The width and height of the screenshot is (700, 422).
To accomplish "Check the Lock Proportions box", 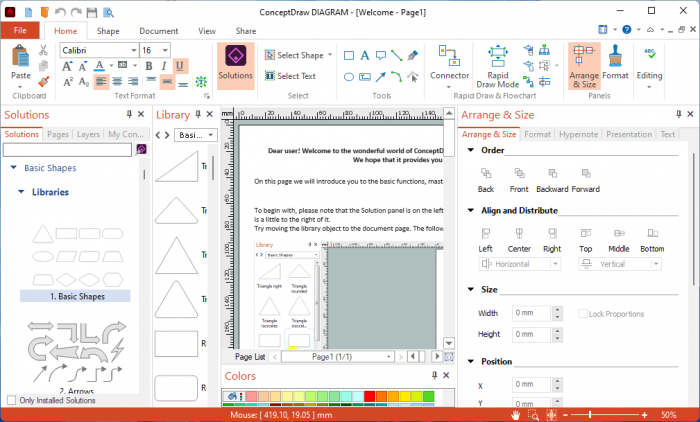I will click(583, 314).
